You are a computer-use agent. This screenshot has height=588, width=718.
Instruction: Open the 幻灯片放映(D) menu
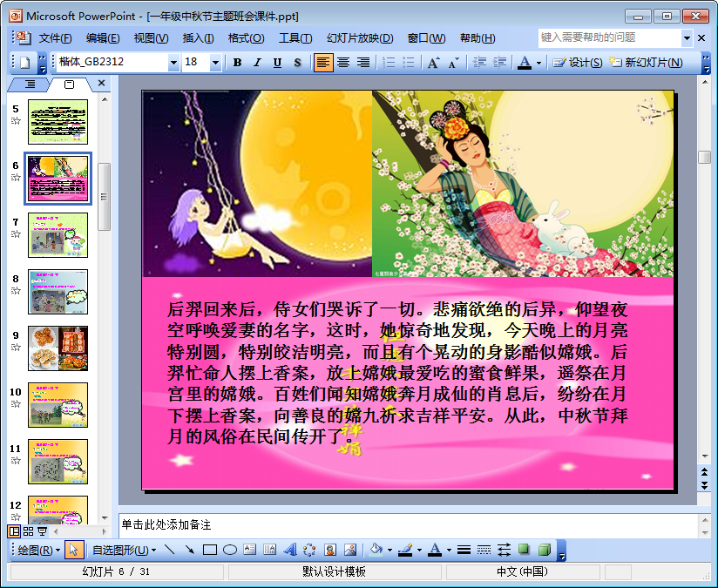360,38
